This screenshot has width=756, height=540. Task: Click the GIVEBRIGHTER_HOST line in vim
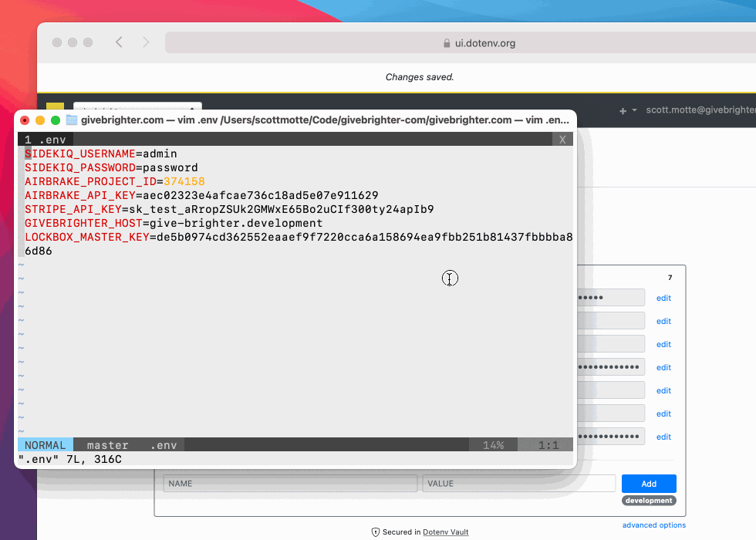(174, 223)
